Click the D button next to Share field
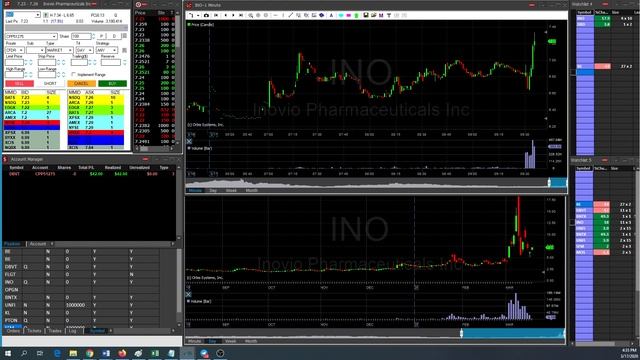 point(114,36)
